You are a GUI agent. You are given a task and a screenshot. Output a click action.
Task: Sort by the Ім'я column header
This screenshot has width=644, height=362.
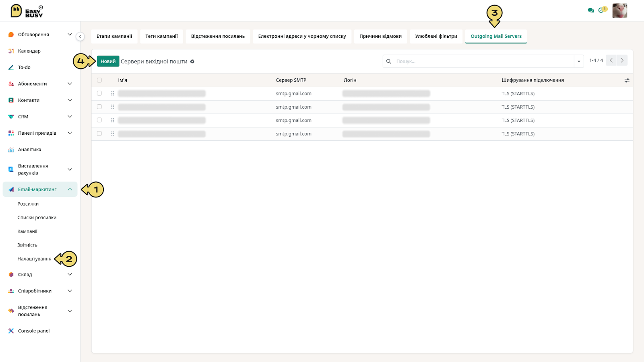(122, 80)
